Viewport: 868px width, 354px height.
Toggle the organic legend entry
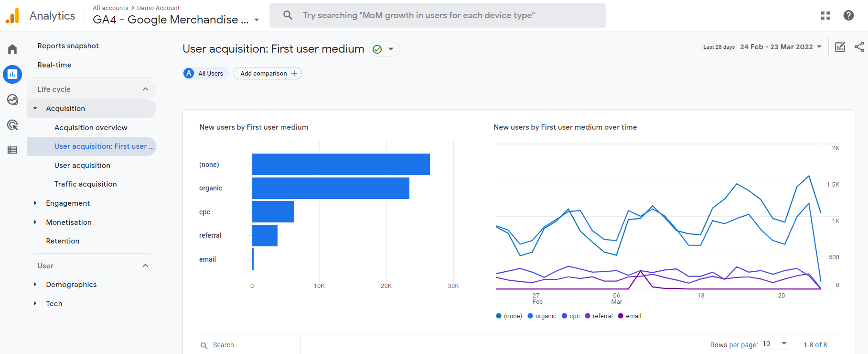(x=542, y=316)
